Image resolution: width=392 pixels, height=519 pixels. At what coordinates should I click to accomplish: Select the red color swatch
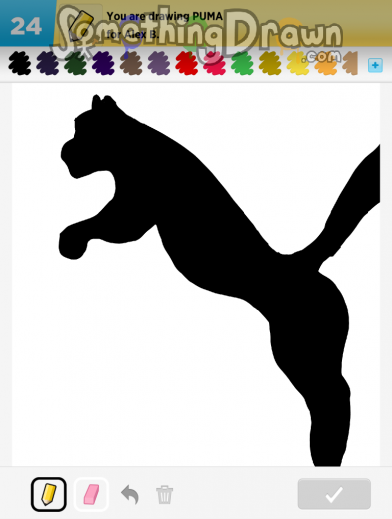pyautogui.click(x=187, y=63)
